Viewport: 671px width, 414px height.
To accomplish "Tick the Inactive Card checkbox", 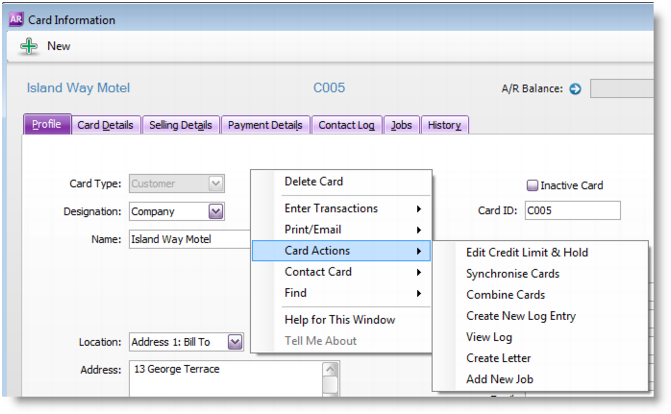I will 532,185.
